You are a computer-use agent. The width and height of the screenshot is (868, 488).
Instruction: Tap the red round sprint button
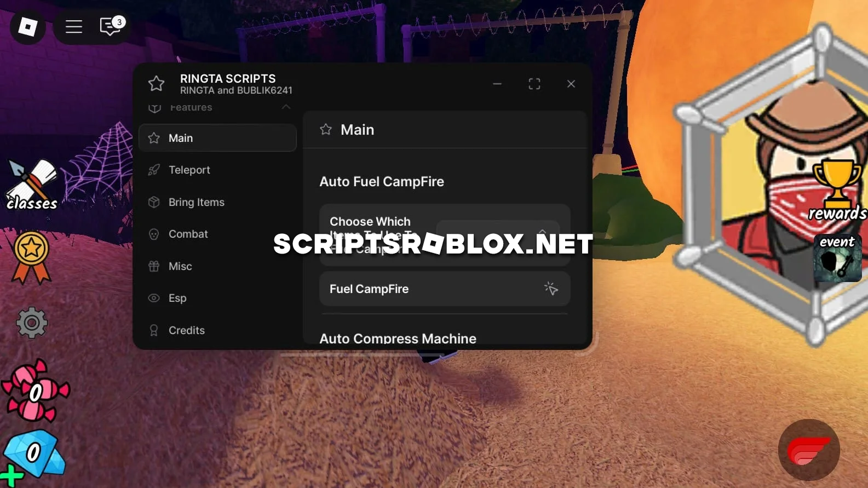coord(809,450)
